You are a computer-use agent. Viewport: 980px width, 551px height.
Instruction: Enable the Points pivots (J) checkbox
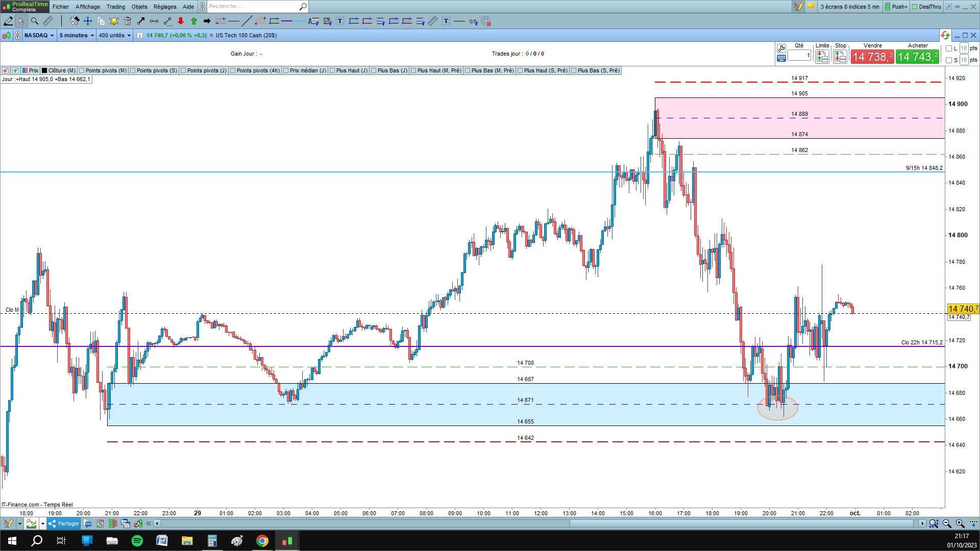(x=184, y=70)
